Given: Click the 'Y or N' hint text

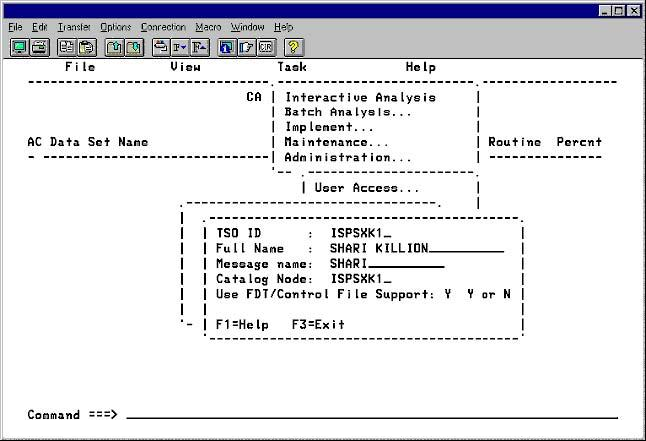Looking at the screenshot, I should click(x=489, y=294).
